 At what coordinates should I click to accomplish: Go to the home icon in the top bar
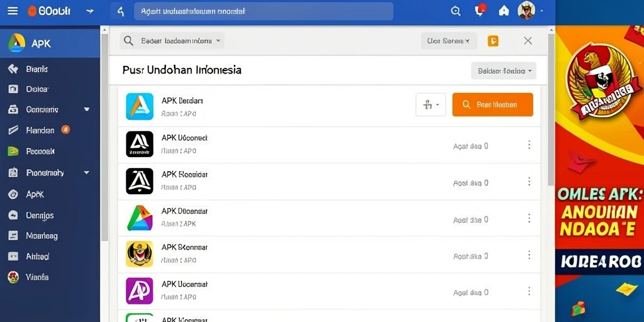click(x=504, y=11)
